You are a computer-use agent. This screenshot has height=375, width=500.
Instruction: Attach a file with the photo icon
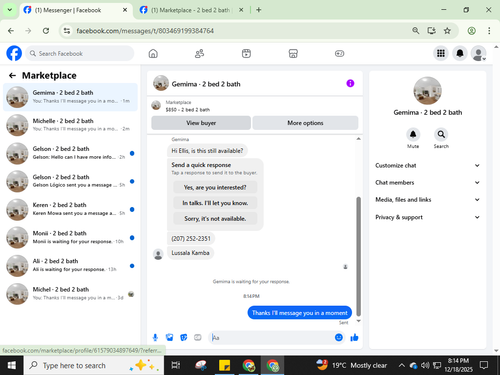point(169,338)
